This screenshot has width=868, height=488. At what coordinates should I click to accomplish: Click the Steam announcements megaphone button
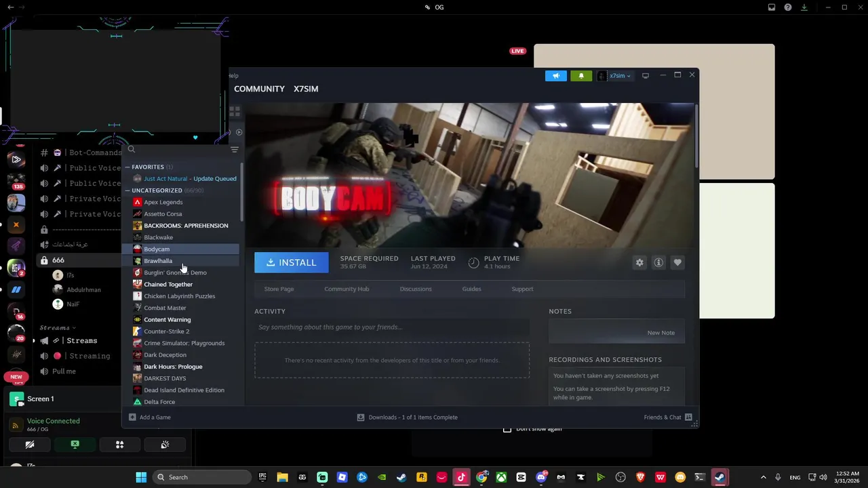[x=555, y=76]
